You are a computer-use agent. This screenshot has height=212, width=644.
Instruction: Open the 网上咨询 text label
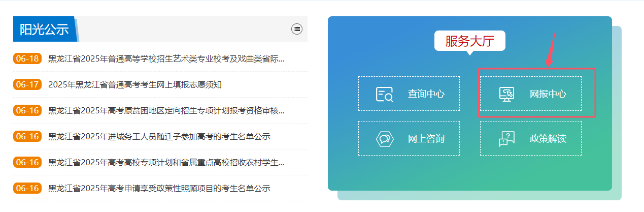click(426, 138)
